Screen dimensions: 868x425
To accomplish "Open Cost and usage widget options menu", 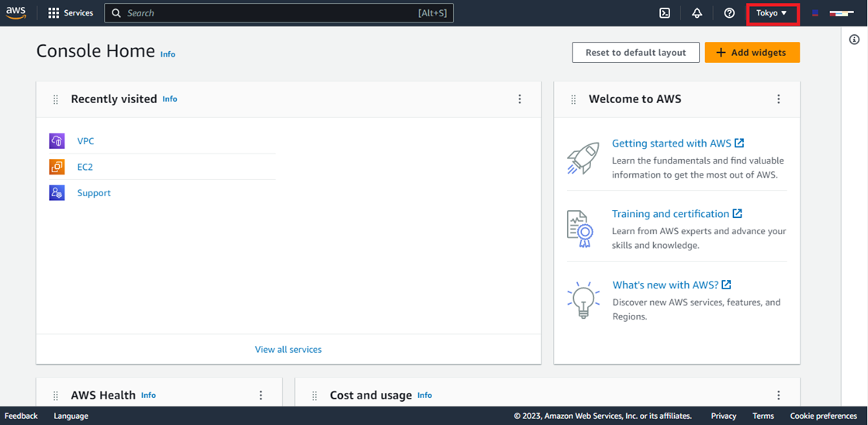I will click(x=778, y=395).
